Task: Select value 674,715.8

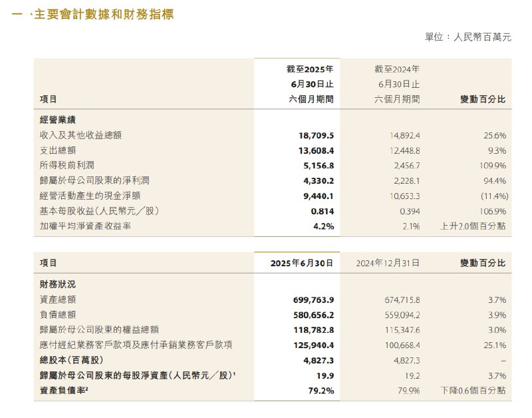Action: tap(402, 300)
